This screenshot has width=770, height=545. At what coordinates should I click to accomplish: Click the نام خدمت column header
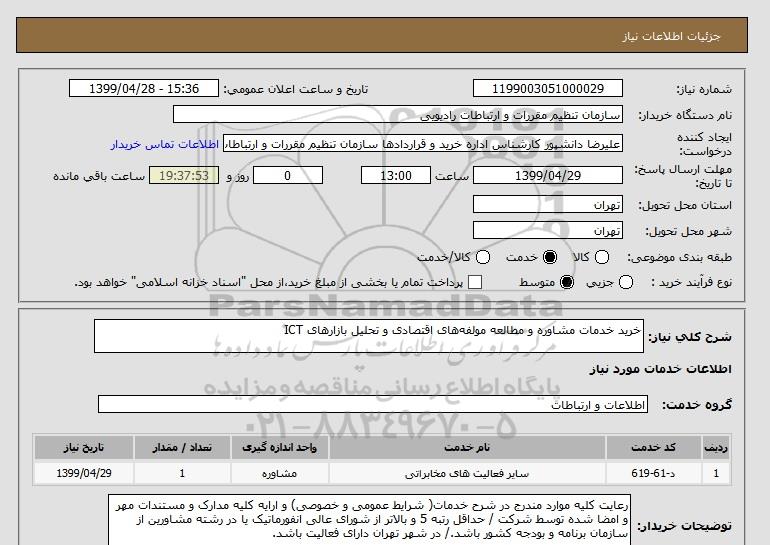tap(467, 447)
